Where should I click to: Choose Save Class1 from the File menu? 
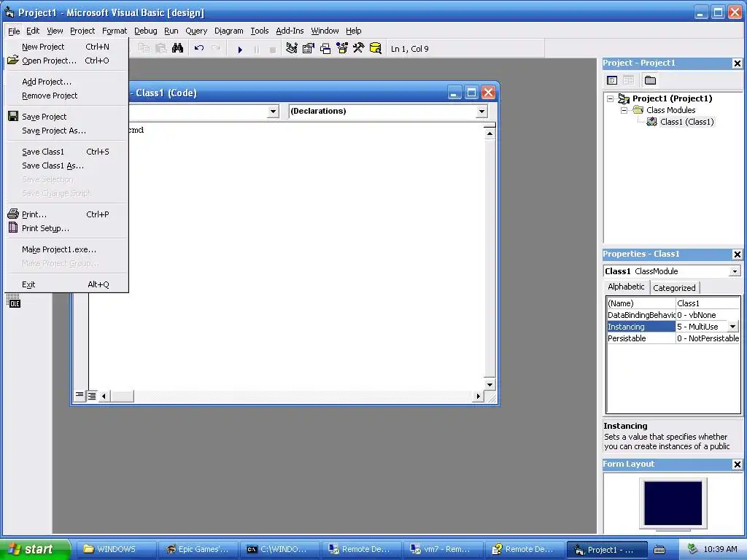(66, 152)
